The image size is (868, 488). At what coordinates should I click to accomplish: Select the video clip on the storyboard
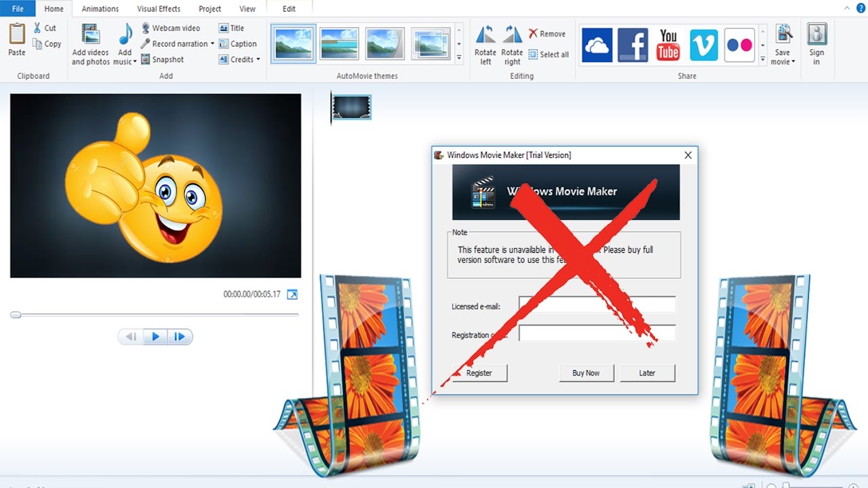(351, 107)
